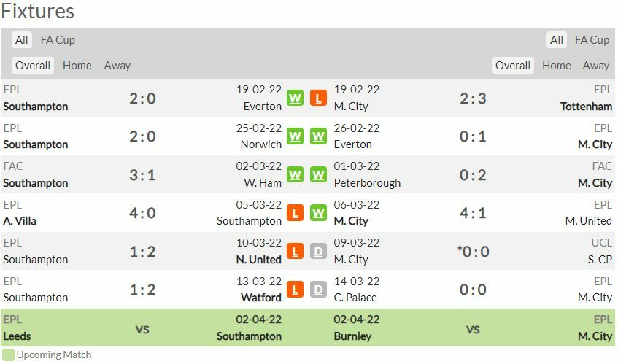Click the grey D badge for the C. Palace match
Image resolution: width=618 pixels, height=364 pixels.
pos(318,290)
